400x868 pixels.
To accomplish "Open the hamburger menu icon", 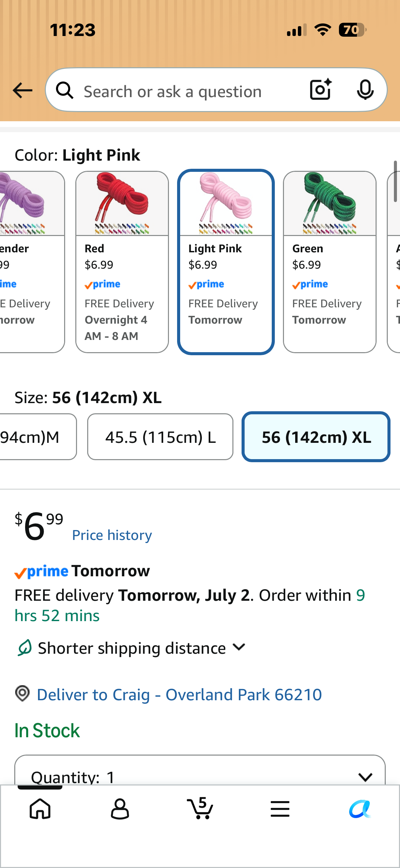I will [x=280, y=809].
